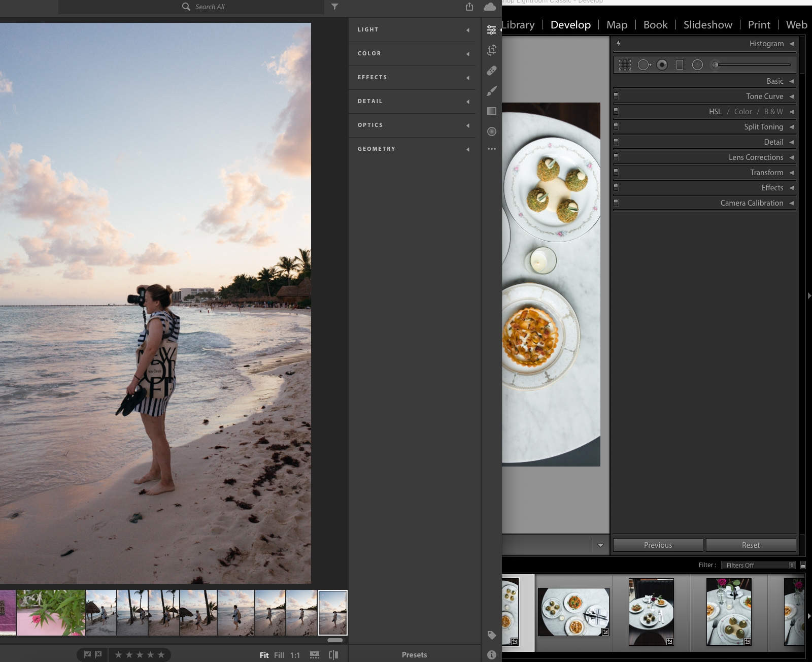812x662 pixels.
Task: Select Classic Red Eye Correction tool
Action: 662,65
